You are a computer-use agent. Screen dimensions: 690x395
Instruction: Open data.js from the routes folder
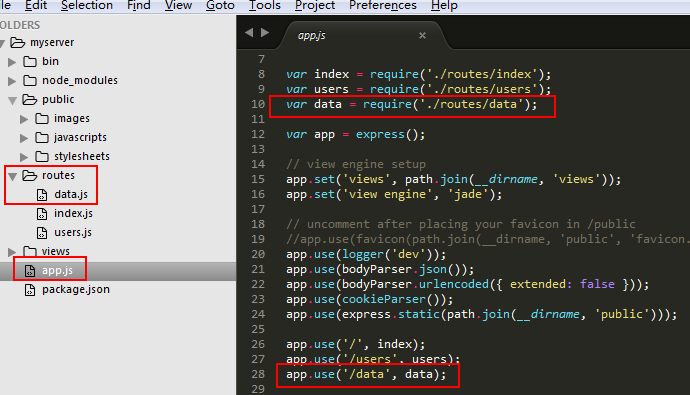[71, 194]
